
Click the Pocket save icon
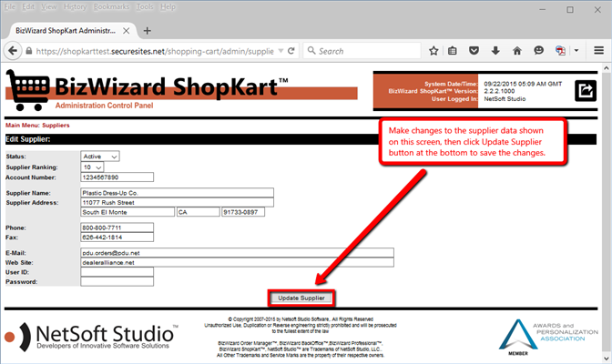tap(474, 51)
